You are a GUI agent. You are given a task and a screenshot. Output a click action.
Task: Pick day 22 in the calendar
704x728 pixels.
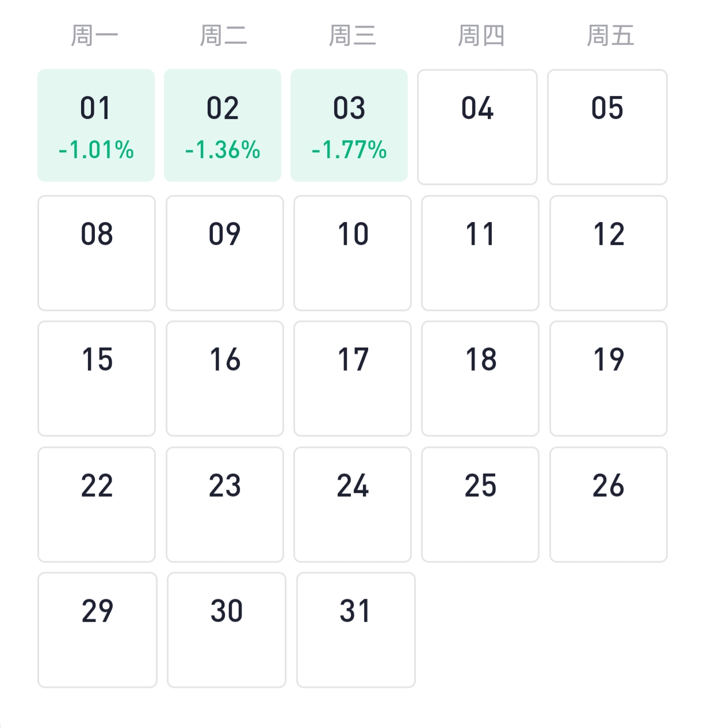coord(97,504)
